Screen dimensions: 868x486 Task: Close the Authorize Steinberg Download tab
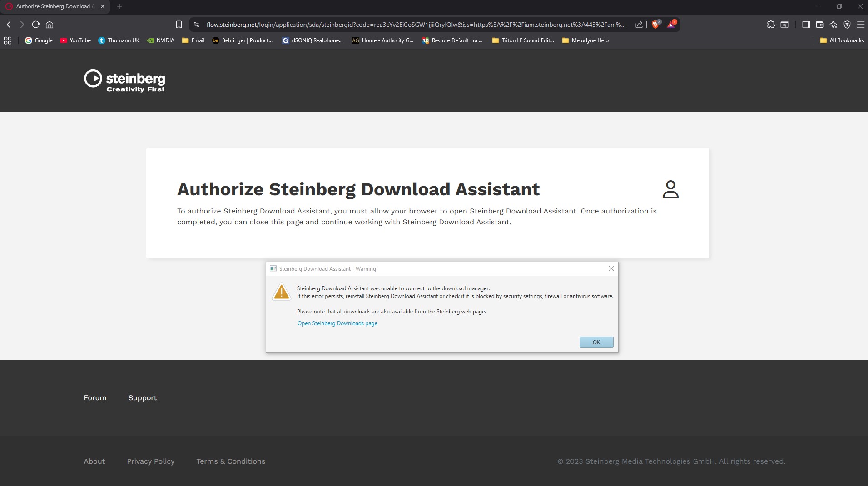(x=103, y=6)
